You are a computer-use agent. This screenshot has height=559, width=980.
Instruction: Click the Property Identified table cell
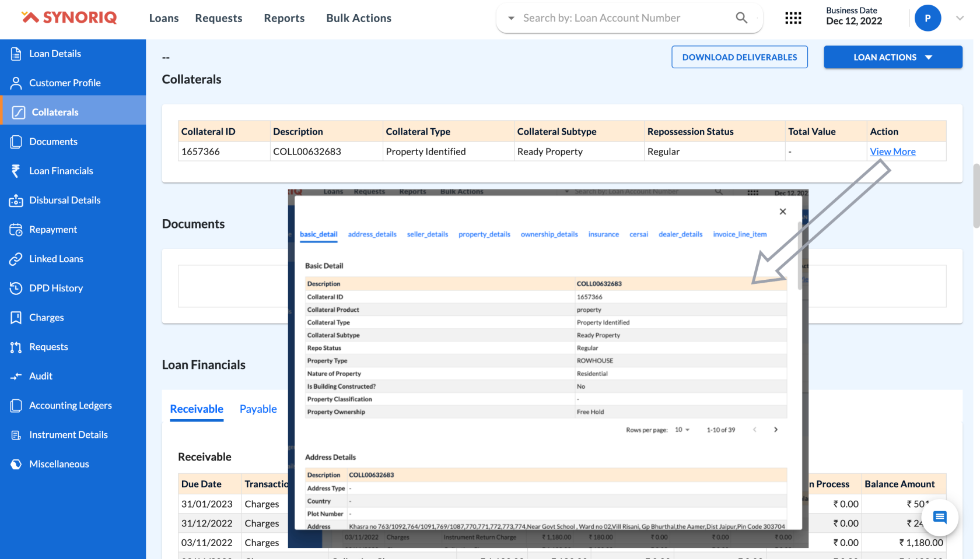tap(448, 152)
